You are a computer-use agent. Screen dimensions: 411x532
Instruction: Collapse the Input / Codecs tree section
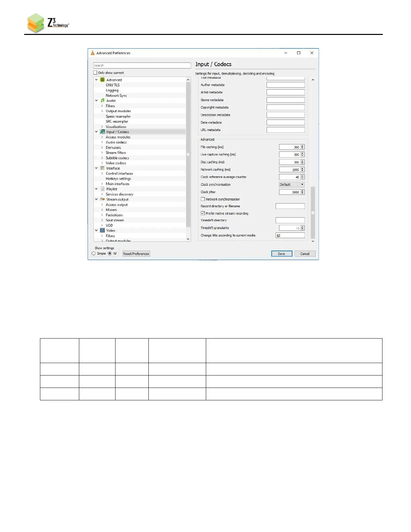(x=96, y=132)
